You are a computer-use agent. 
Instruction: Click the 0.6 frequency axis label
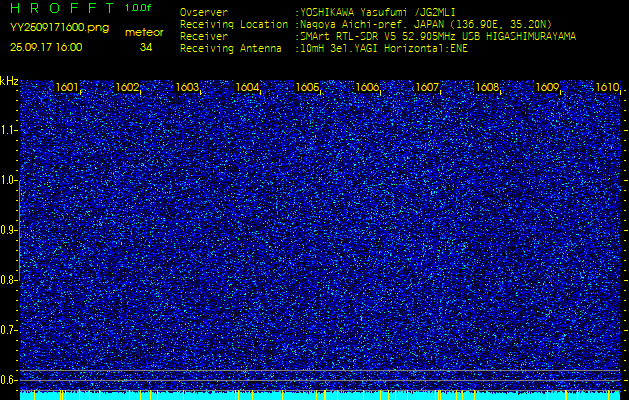(8, 380)
